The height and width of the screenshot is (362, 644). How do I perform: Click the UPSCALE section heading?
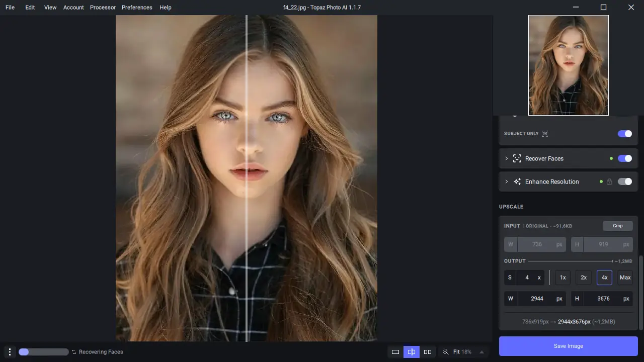click(x=511, y=207)
